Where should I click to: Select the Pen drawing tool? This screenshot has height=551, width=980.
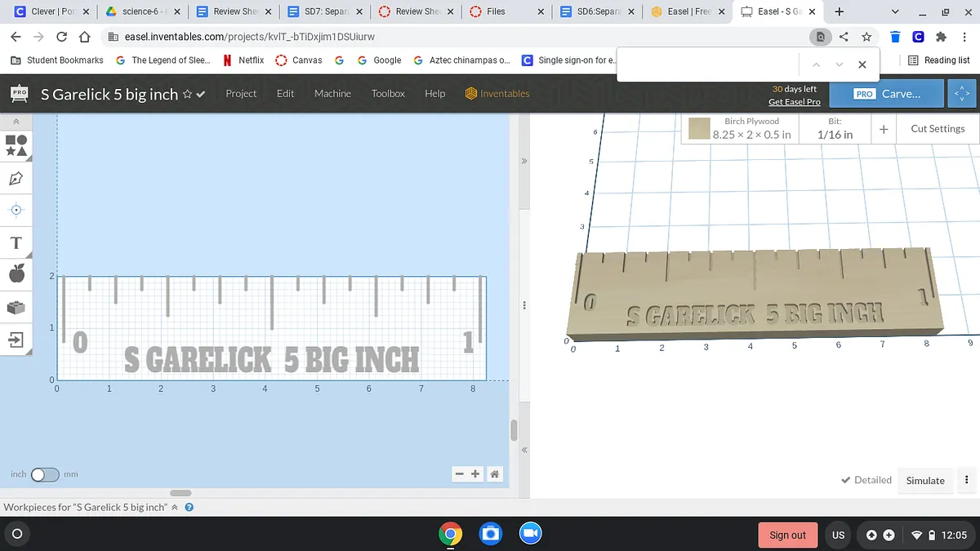click(x=16, y=177)
